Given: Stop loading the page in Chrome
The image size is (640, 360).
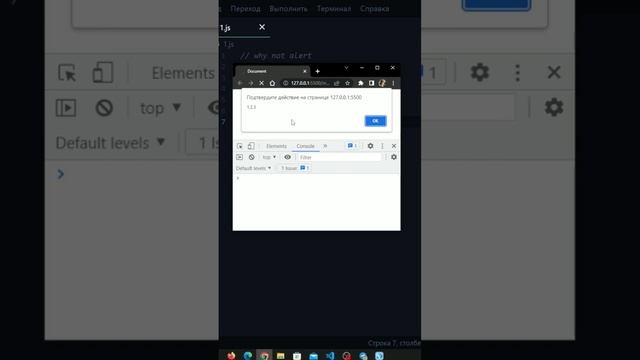Looking at the screenshot, I should tap(262, 83).
